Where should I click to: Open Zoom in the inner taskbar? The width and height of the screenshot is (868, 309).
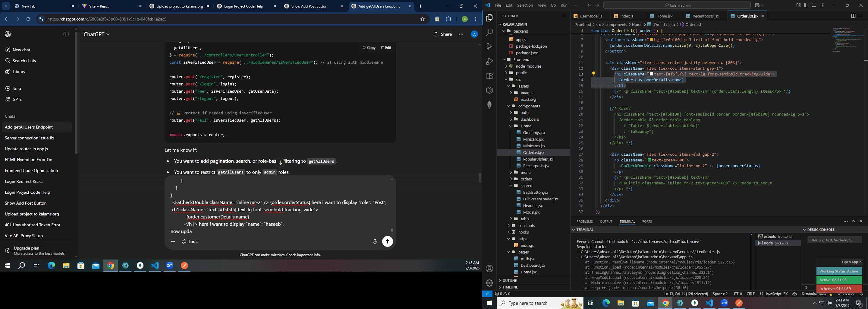[x=170, y=266]
